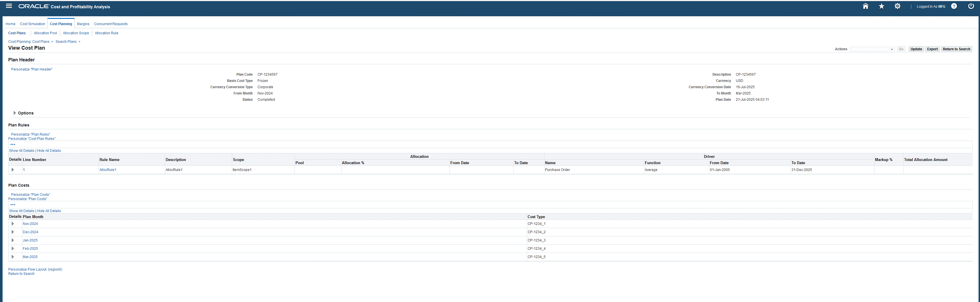This screenshot has height=302, width=980.
Task: Click cost type CP-1234_5
Action: (x=536, y=257)
